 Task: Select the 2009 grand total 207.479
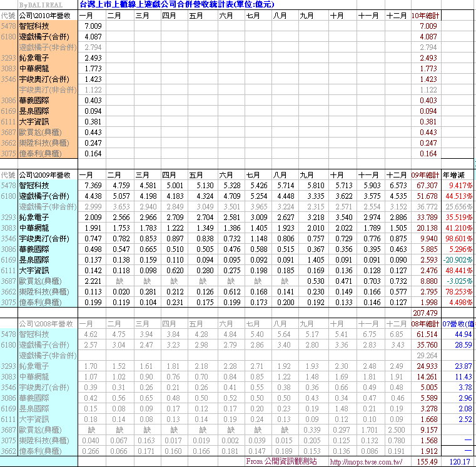pyautogui.click(x=425, y=313)
